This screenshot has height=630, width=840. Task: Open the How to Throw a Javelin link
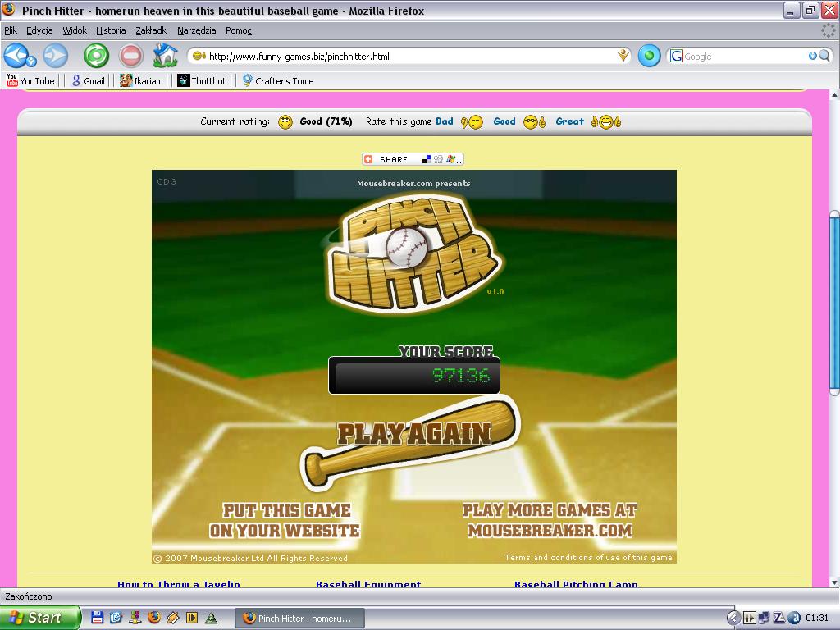[x=178, y=584]
